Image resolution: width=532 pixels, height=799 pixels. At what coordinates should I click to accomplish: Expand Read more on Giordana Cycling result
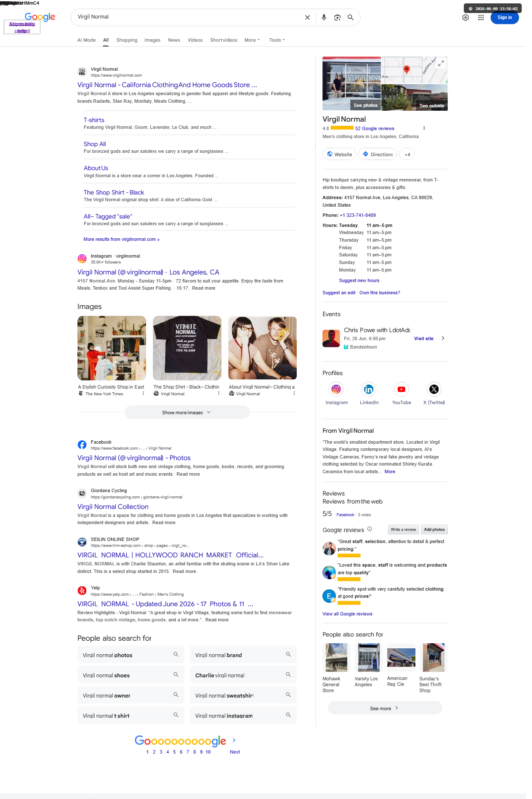coord(164,522)
